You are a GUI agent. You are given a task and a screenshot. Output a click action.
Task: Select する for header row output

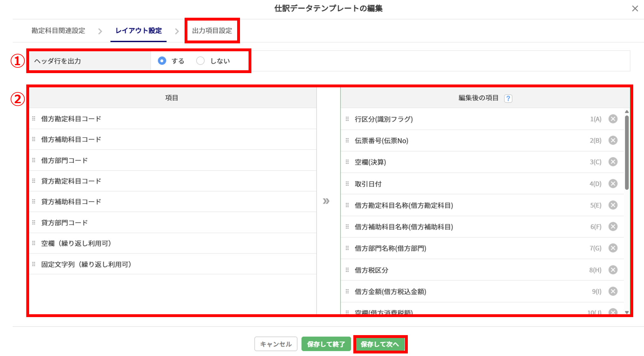pyautogui.click(x=162, y=61)
